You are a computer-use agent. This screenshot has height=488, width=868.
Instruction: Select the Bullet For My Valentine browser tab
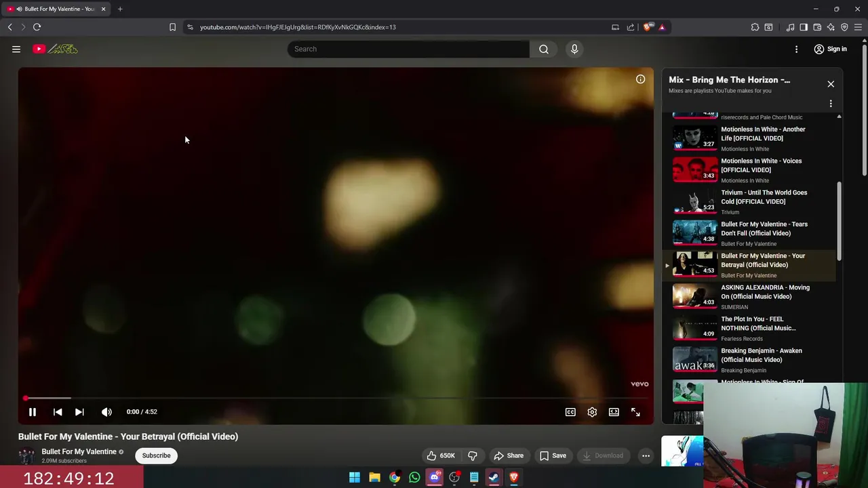(56, 9)
